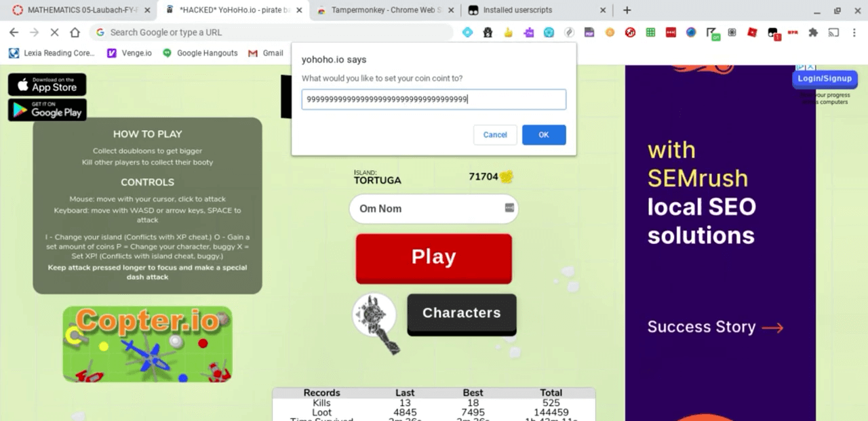Click the keyboard icon in name field
Screen dimensions: 868x421
pyautogui.click(x=509, y=207)
